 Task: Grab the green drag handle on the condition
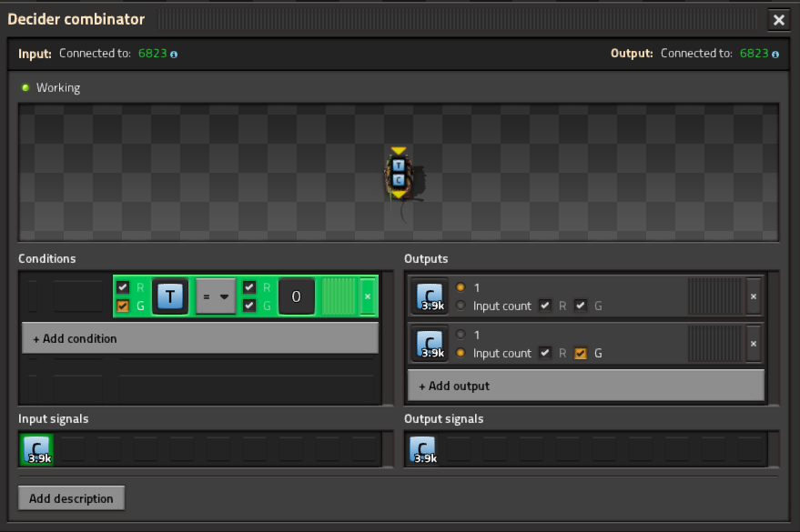pos(339,296)
